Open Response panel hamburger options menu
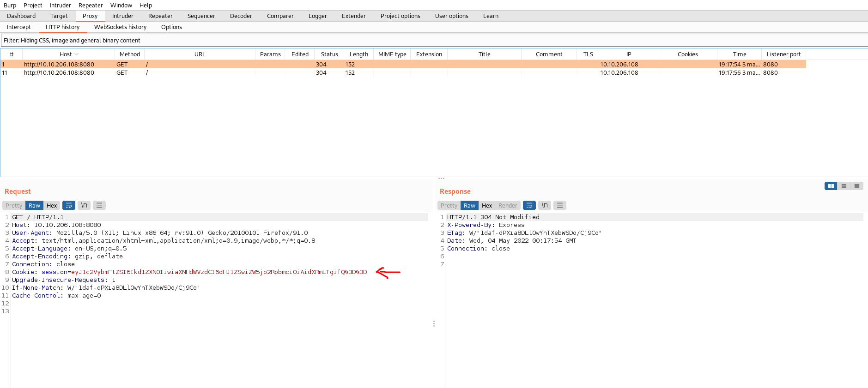 pos(560,205)
